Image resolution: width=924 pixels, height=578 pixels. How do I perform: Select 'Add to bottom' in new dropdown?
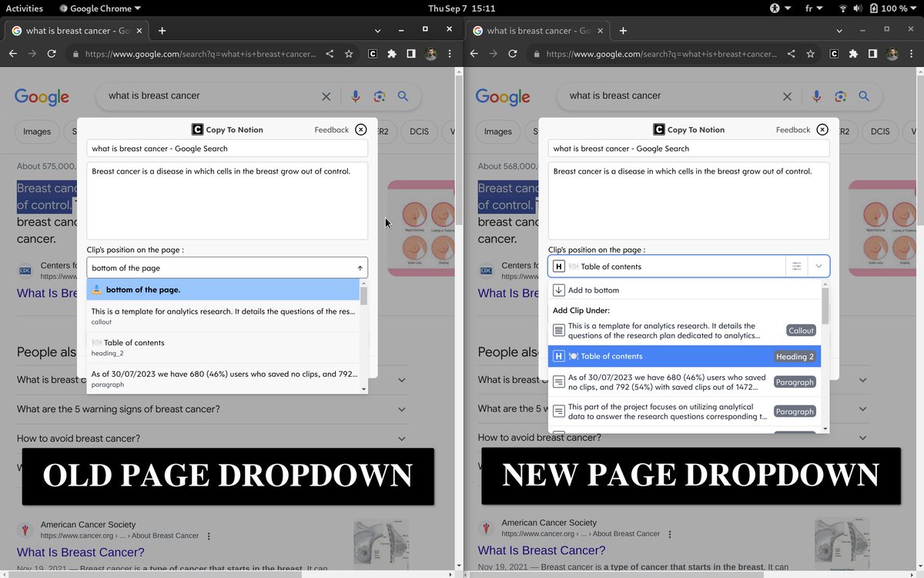[x=684, y=291]
